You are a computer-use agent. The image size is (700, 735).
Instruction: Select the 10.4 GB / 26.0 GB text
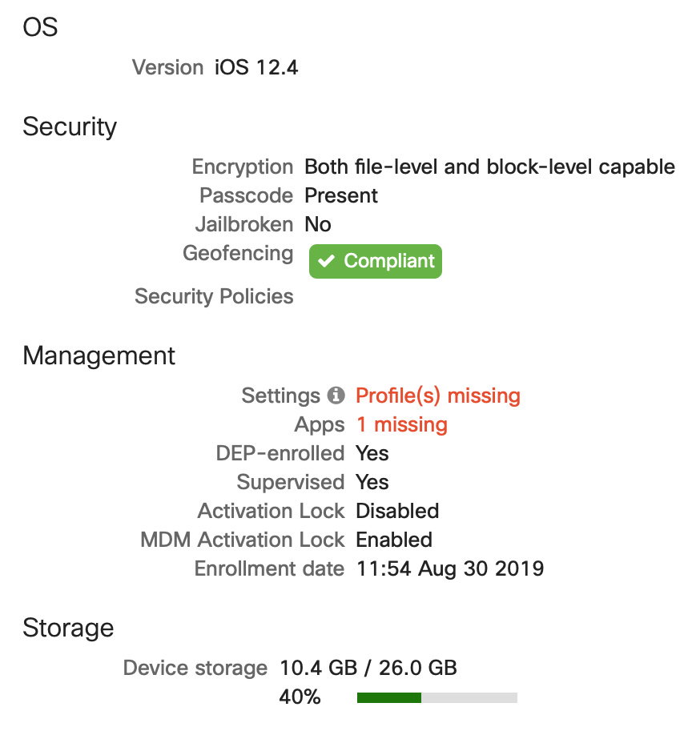pyautogui.click(x=368, y=668)
